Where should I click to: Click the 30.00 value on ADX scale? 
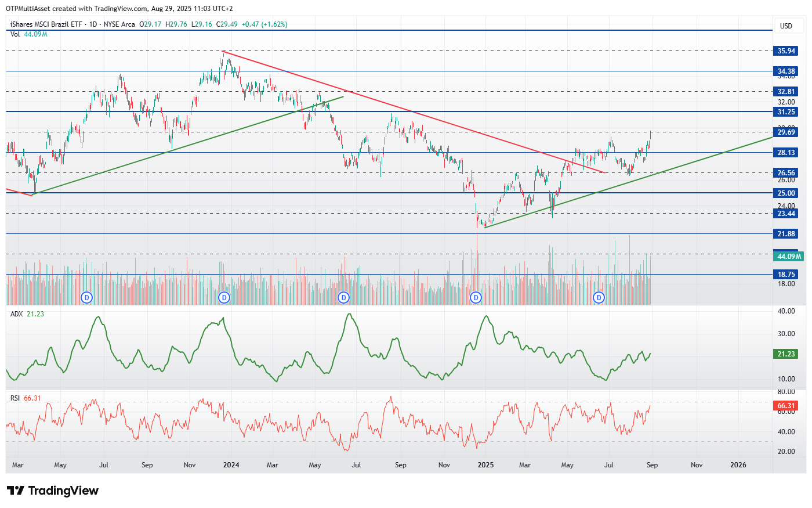(x=786, y=334)
